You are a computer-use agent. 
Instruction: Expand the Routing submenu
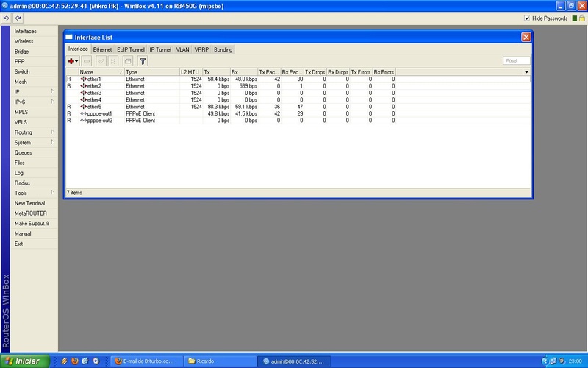point(52,132)
